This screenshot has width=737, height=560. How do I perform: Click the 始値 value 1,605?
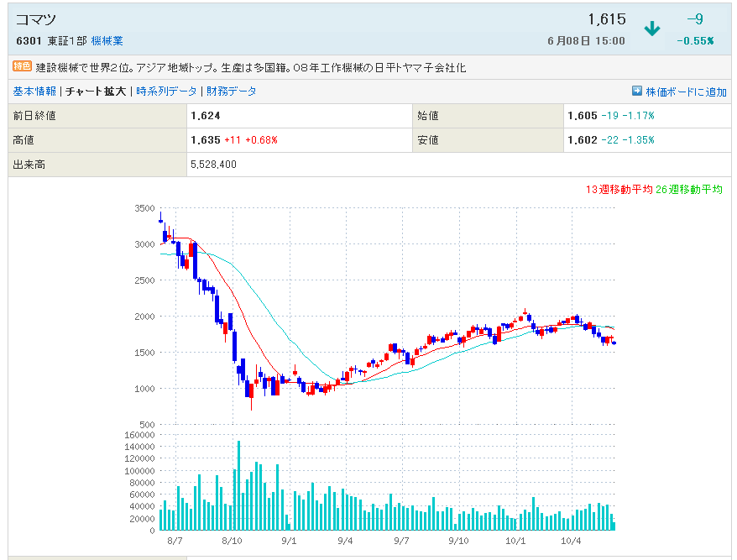pos(583,116)
